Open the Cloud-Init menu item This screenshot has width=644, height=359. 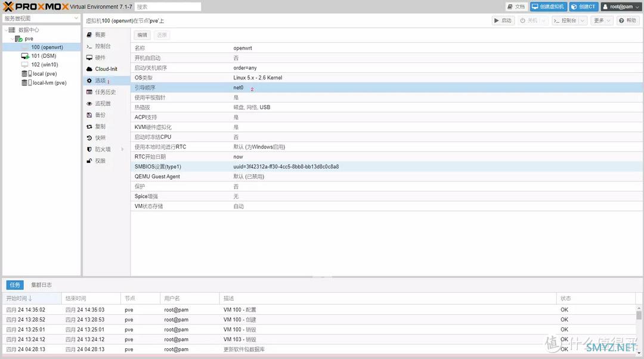coord(107,69)
